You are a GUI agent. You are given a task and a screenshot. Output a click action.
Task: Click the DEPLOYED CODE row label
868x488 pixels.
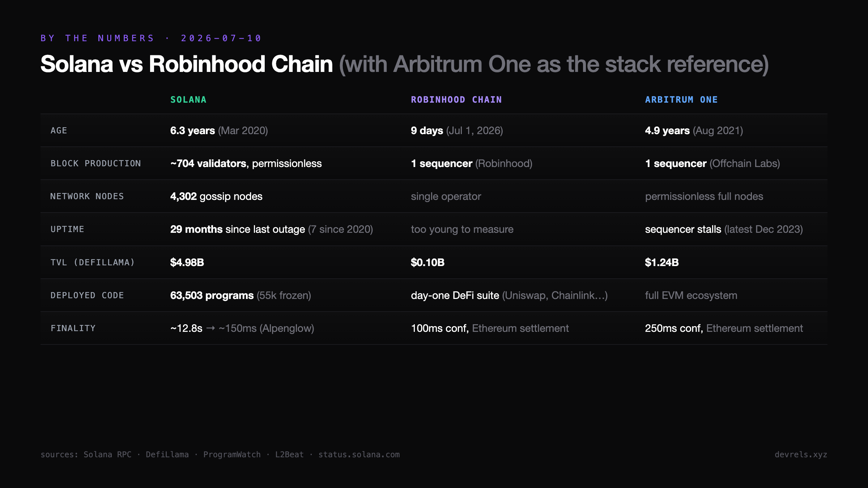click(87, 295)
